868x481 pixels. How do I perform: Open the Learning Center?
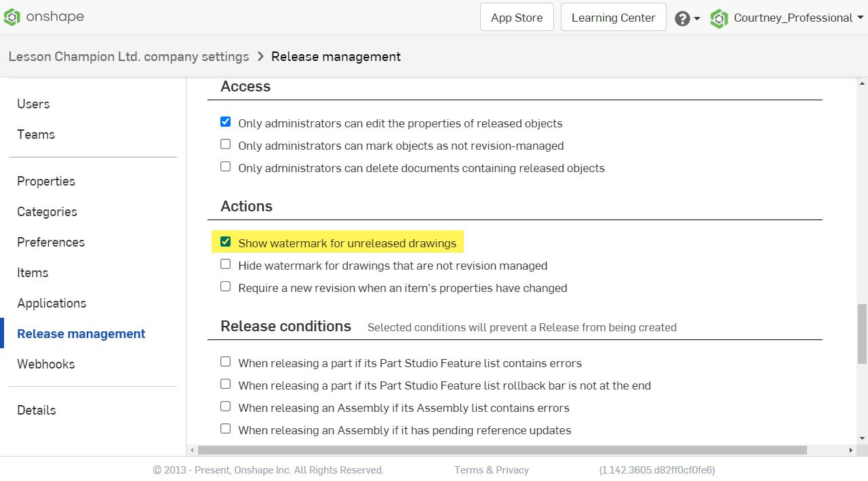(x=613, y=17)
